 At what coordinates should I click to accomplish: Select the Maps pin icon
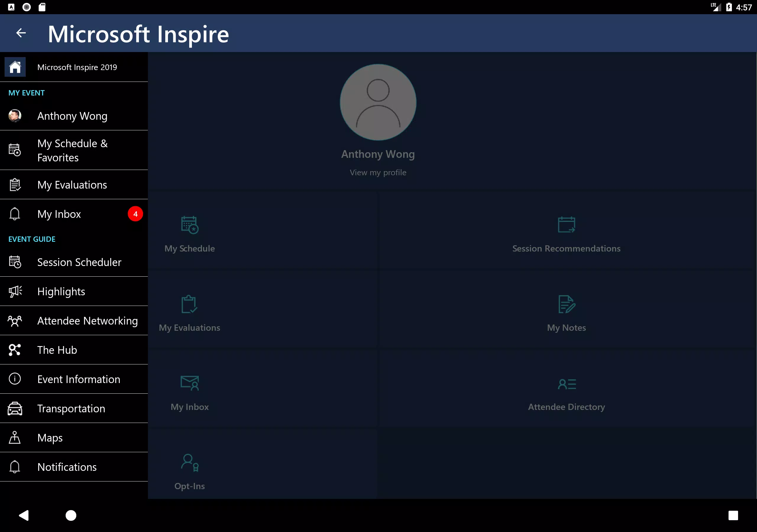(15, 437)
